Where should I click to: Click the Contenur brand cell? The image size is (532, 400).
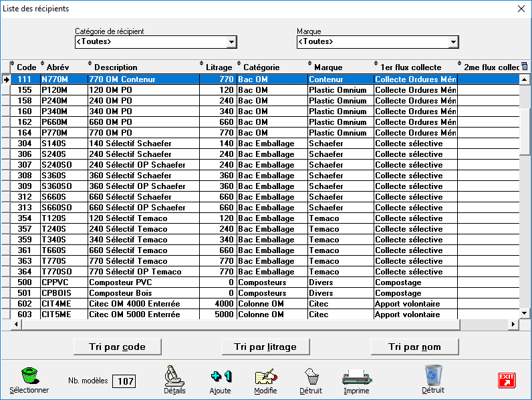pyautogui.click(x=341, y=79)
